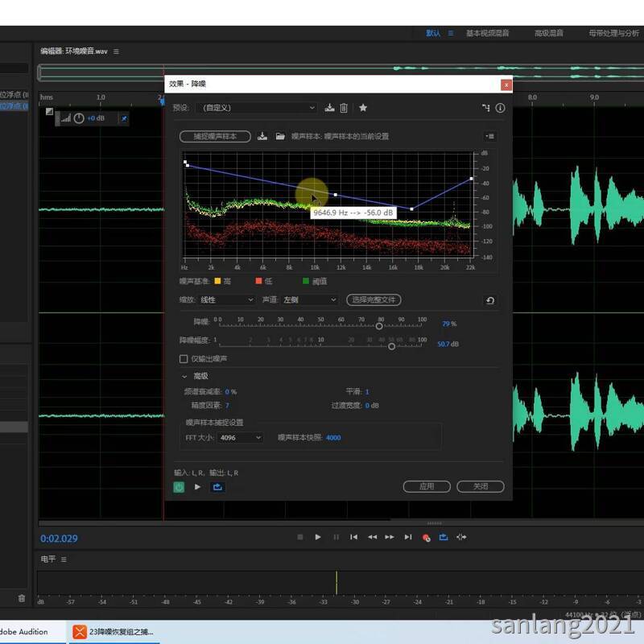Click the 平滑 value 1
The image size is (644, 644).
367,392
